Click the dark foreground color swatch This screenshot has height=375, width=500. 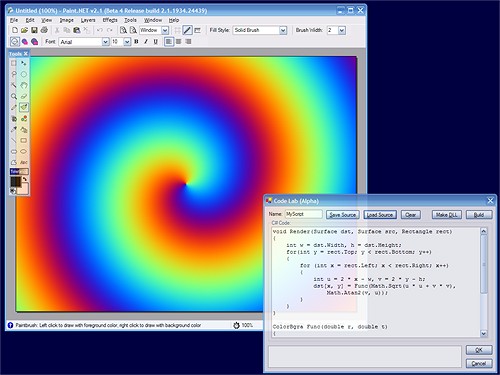point(15,182)
